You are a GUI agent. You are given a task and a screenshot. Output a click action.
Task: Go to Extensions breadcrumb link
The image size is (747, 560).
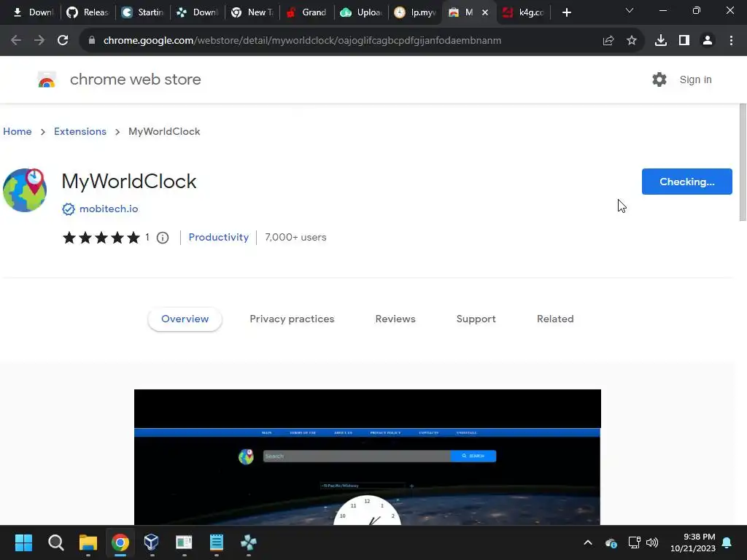pos(80,131)
